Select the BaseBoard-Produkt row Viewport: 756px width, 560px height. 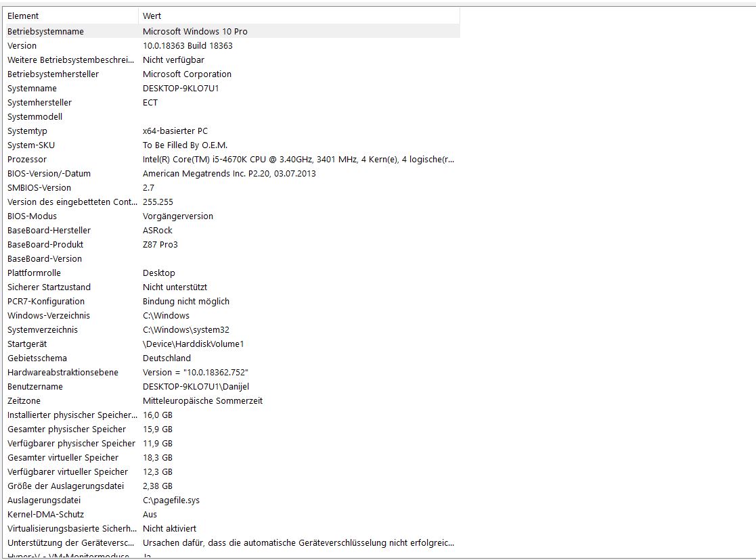coord(232,245)
